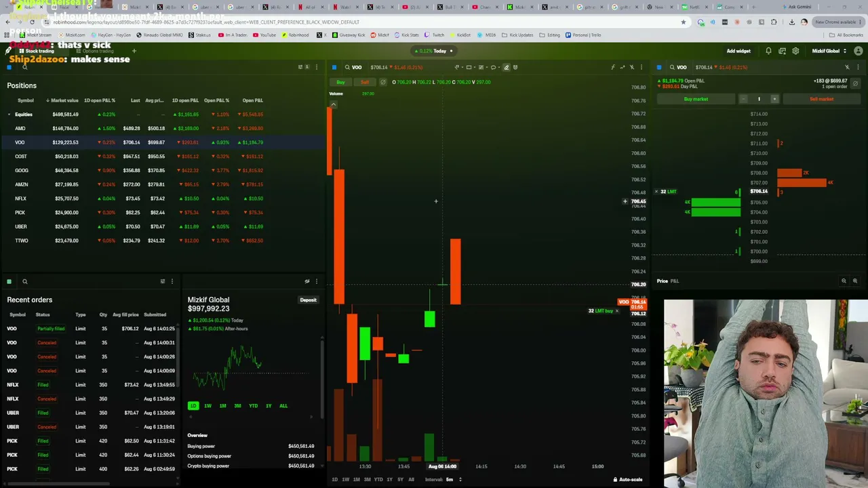Reload the browser page
The image size is (868, 488).
[32, 22]
